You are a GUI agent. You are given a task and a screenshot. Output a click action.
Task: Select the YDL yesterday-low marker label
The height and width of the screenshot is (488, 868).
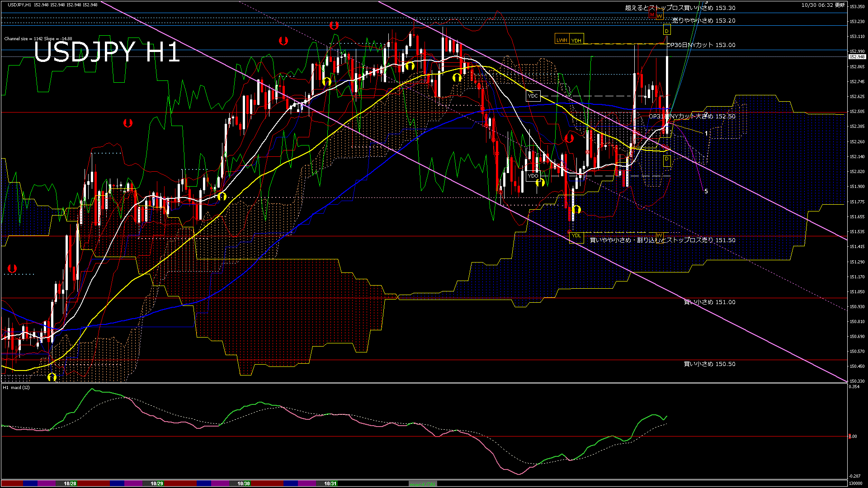point(577,236)
